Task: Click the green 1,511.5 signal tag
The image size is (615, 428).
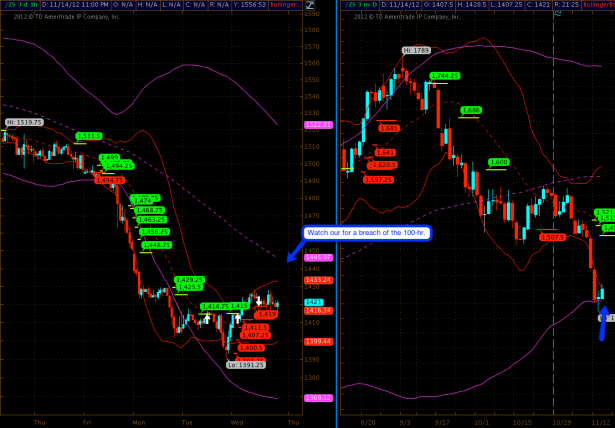Action: click(x=89, y=135)
